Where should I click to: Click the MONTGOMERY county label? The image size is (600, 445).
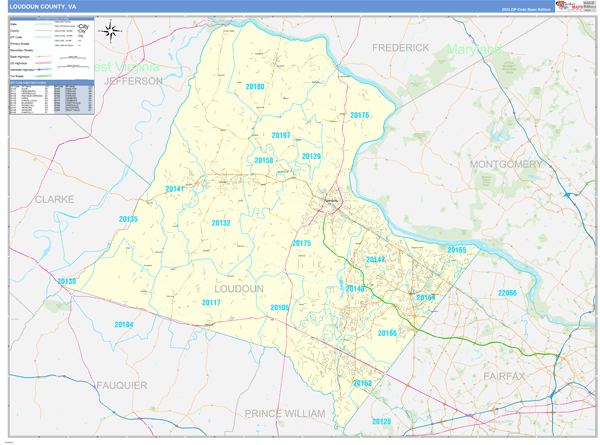pyautogui.click(x=505, y=164)
